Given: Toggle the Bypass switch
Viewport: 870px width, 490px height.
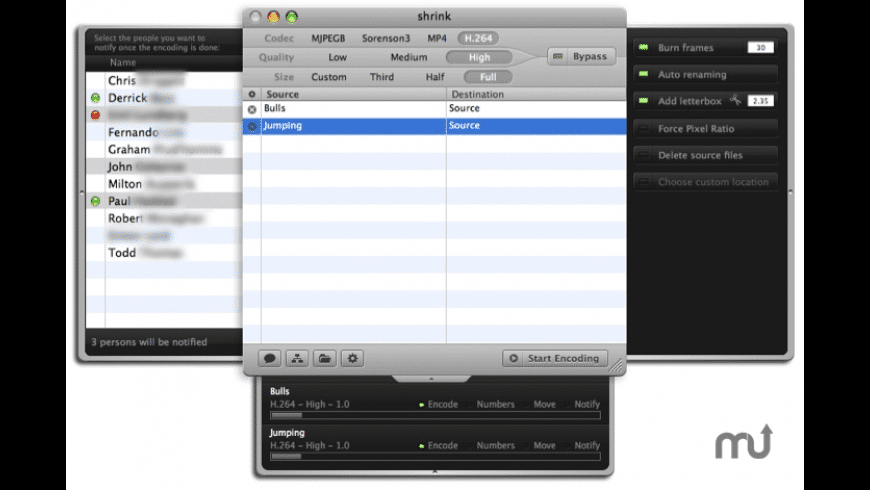Looking at the screenshot, I should pos(581,57).
